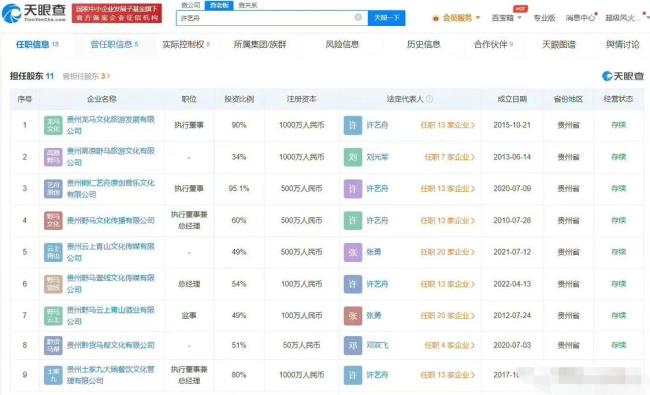Expand 任职 13 家企业 in row 1
Image resolution: width=650 pixels, height=395 pixels.
pyautogui.click(x=448, y=125)
